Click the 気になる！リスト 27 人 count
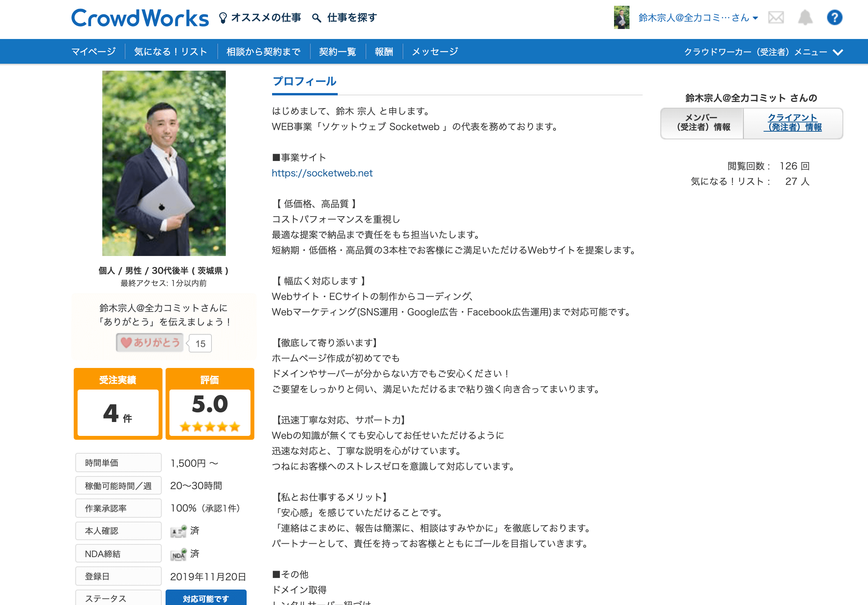Screen dimensions: 868x605 point(750,181)
